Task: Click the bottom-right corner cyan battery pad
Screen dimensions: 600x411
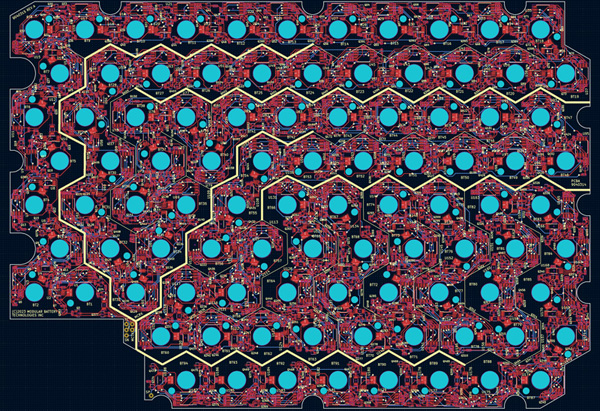Action: pyautogui.click(x=539, y=378)
